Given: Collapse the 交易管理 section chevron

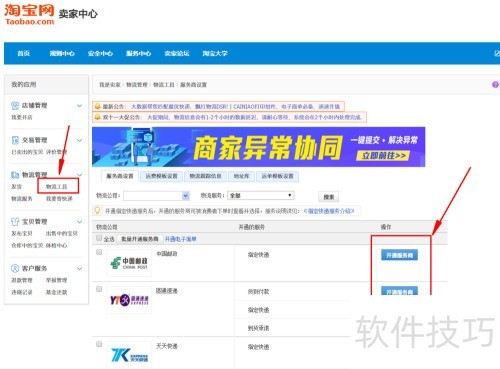Looking at the screenshot, I should 79,140.
